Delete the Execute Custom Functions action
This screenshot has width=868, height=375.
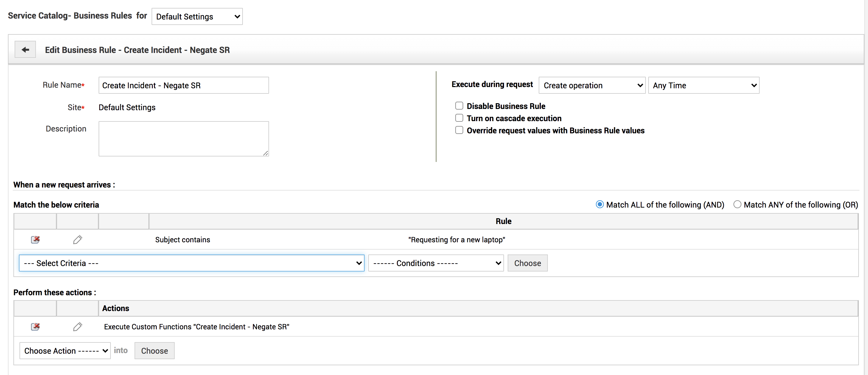tap(35, 327)
